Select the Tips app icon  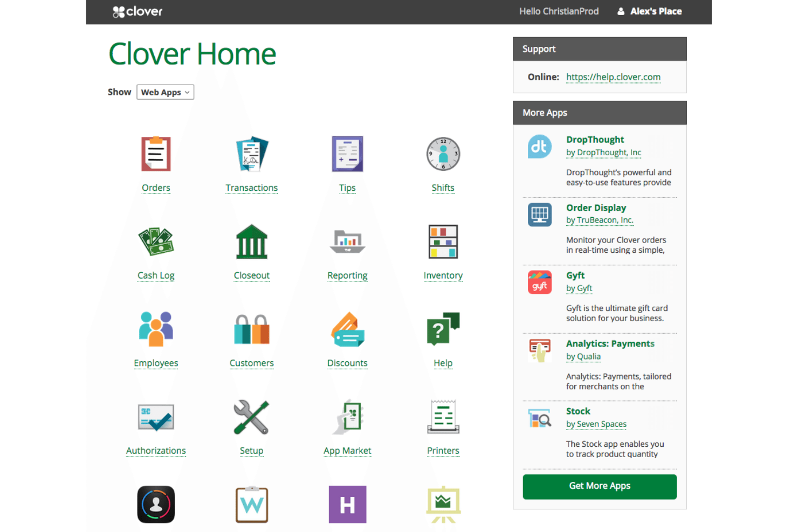(347, 154)
